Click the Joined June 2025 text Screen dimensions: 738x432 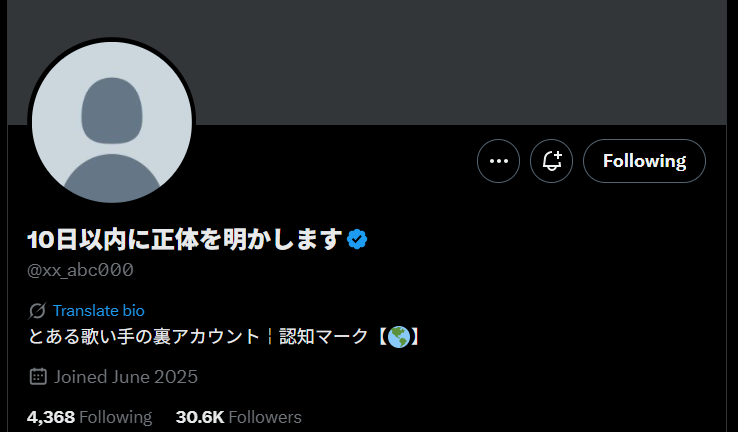126,376
